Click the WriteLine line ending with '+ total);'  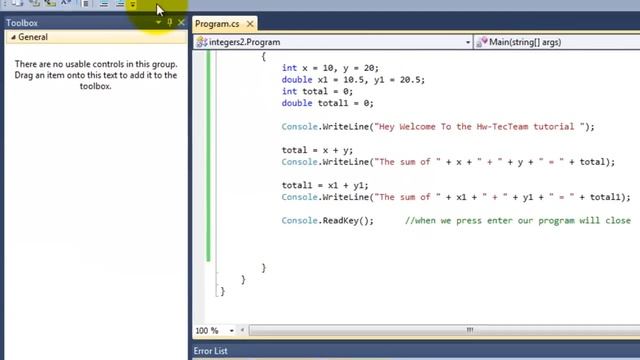(x=448, y=162)
